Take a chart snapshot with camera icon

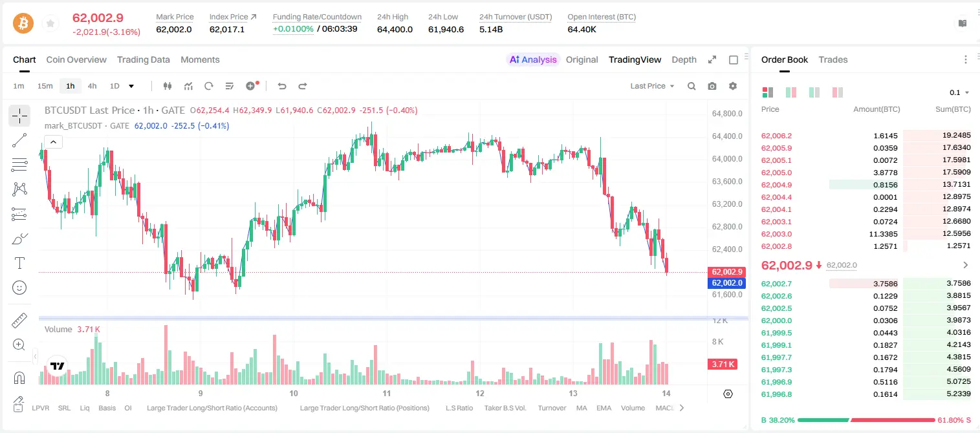(x=712, y=86)
